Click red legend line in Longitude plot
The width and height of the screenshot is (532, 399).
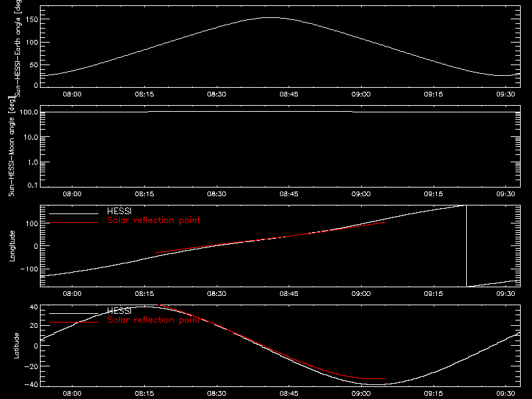pos(74,223)
